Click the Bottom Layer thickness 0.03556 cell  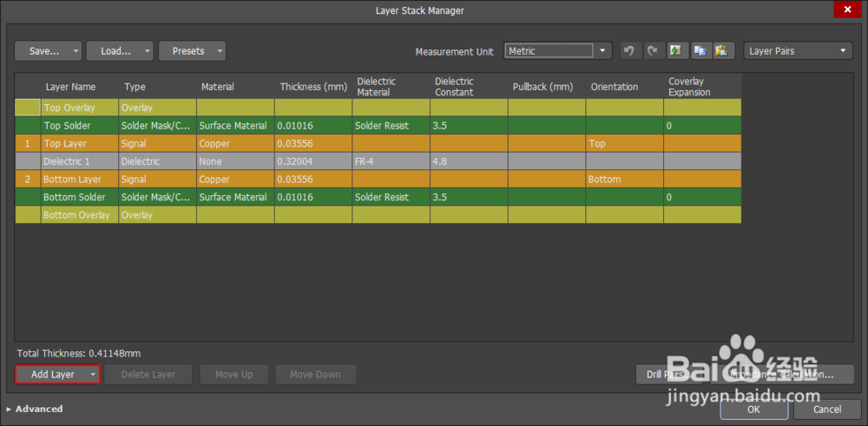point(313,180)
